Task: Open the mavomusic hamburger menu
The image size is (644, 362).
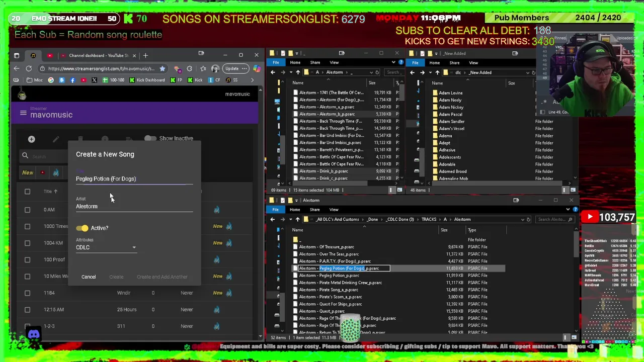Action: click(23, 113)
